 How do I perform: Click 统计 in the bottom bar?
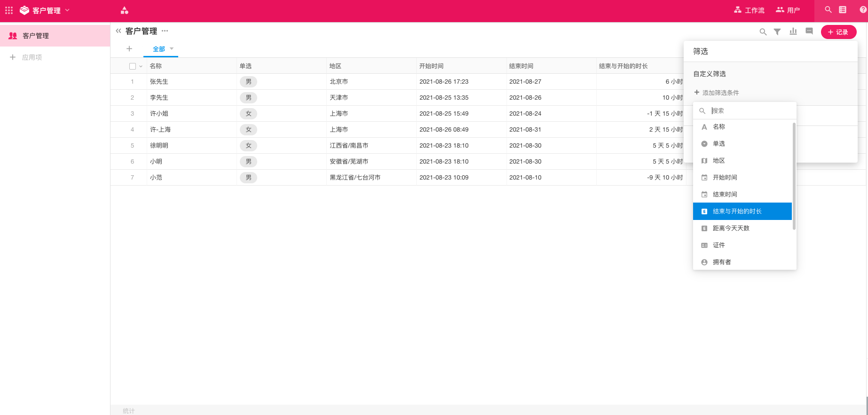click(129, 411)
